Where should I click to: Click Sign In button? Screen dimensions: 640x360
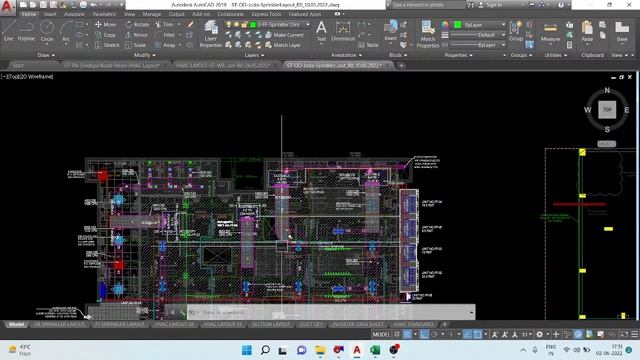(x=491, y=5)
